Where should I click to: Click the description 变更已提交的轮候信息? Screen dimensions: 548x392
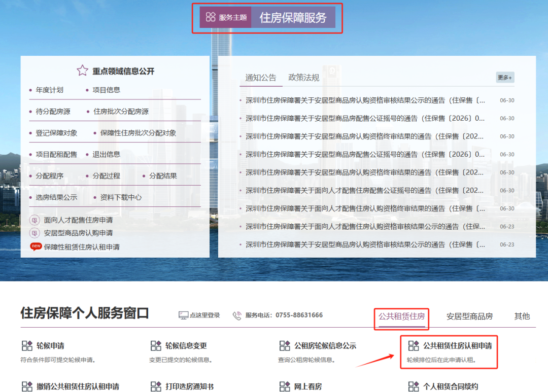click(x=181, y=360)
